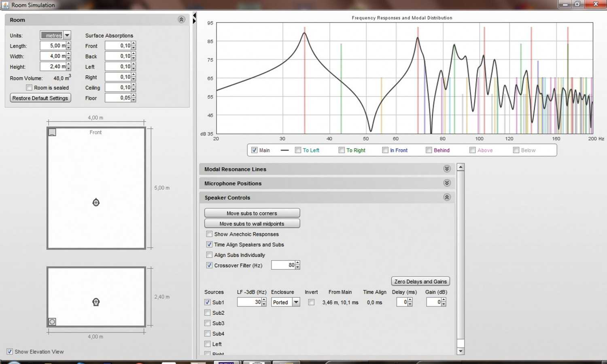Click the Frequency Responses and Modal Distribution title
This screenshot has width=607, height=364.
click(x=402, y=18)
